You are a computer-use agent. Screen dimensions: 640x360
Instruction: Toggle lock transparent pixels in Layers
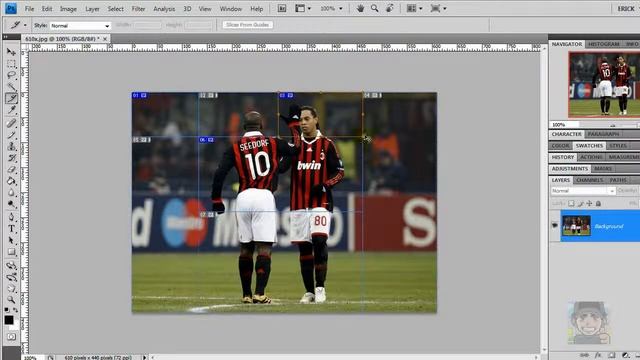[571, 203]
